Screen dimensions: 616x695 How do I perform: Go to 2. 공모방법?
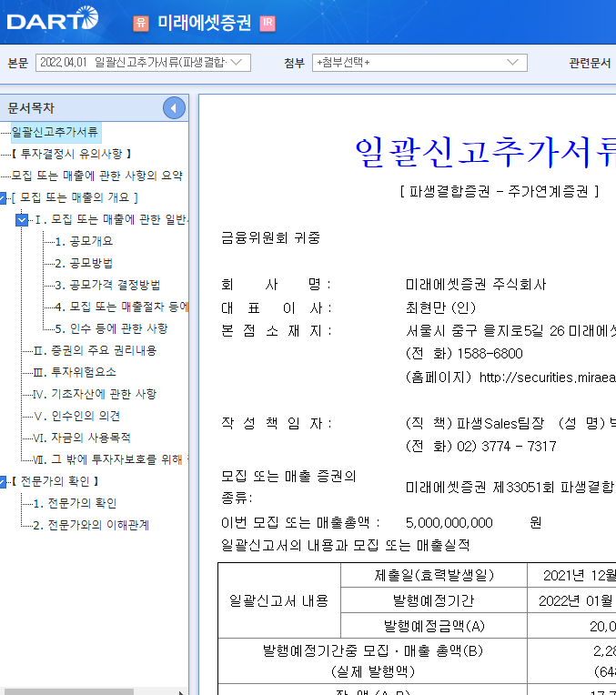(84, 263)
